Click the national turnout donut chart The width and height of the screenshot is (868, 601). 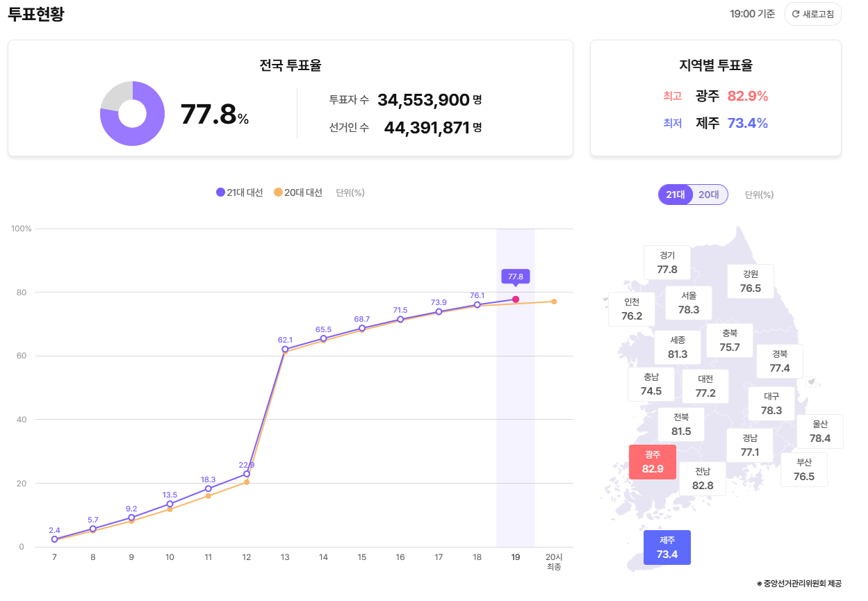coord(132,113)
